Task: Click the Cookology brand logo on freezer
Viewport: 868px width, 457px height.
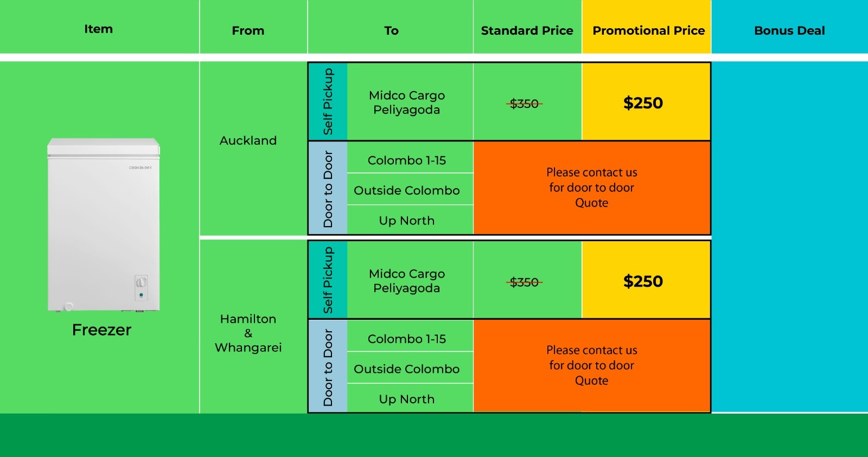Action: [x=141, y=168]
